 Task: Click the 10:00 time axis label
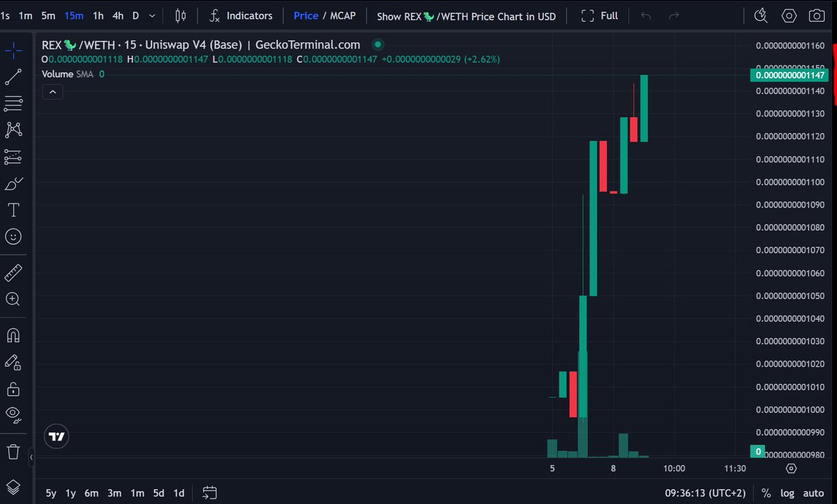click(674, 468)
